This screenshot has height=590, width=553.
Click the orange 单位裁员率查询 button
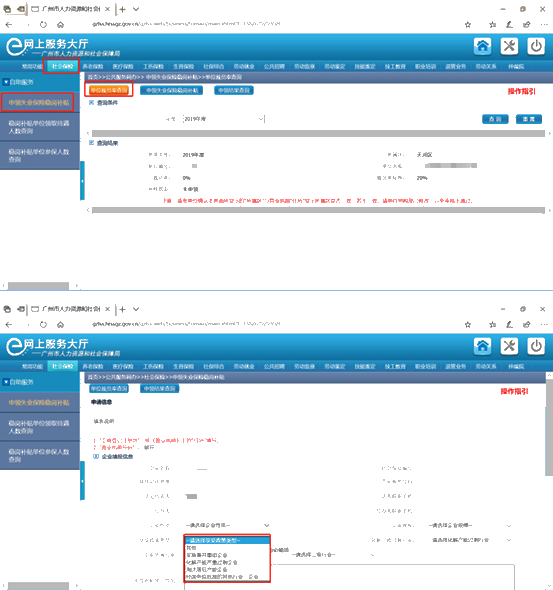click(x=109, y=90)
